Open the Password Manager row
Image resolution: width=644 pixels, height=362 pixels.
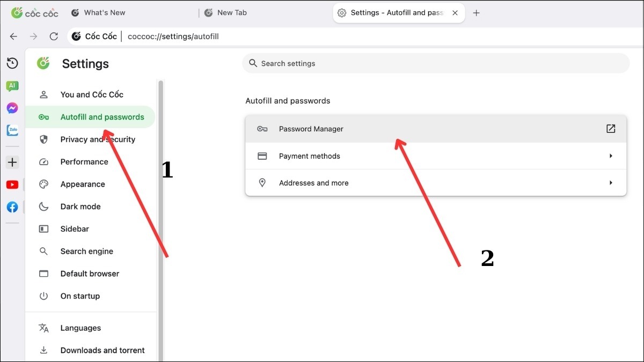click(436, 129)
